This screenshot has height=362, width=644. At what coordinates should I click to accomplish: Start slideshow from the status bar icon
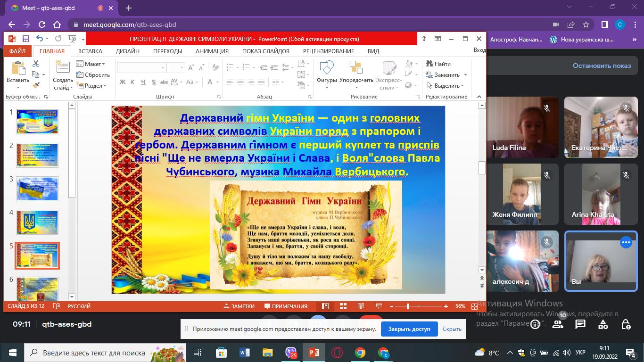(x=379, y=306)
